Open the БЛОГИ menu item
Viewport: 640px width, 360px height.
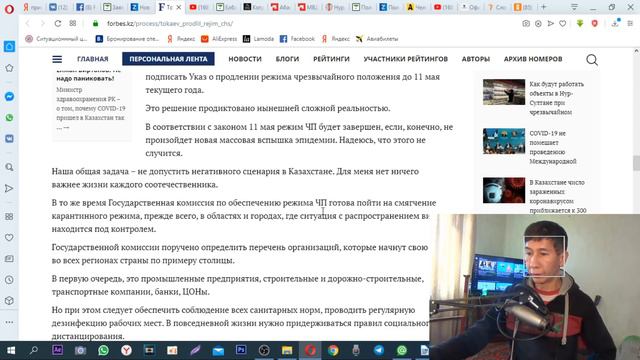pyautogui.click(x=287, y=59)
